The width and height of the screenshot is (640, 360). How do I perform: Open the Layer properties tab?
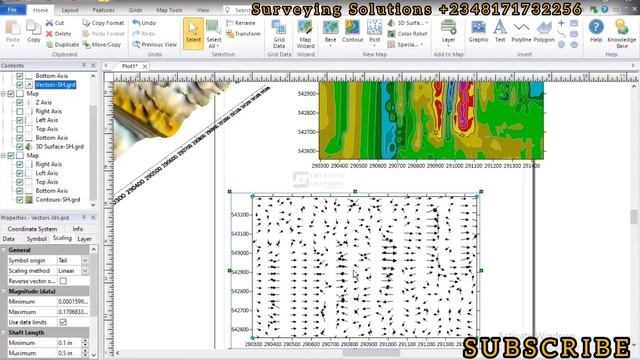pos(84,239)
